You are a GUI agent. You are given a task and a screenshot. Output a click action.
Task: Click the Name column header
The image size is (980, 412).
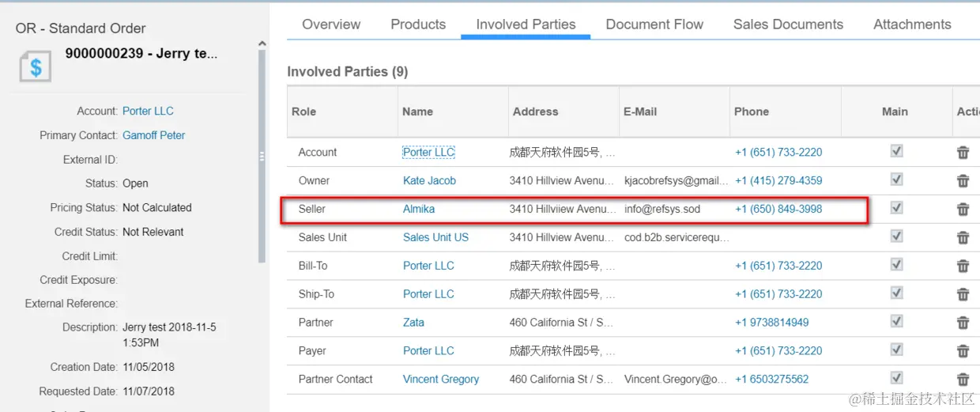click(x=417, y=112)
